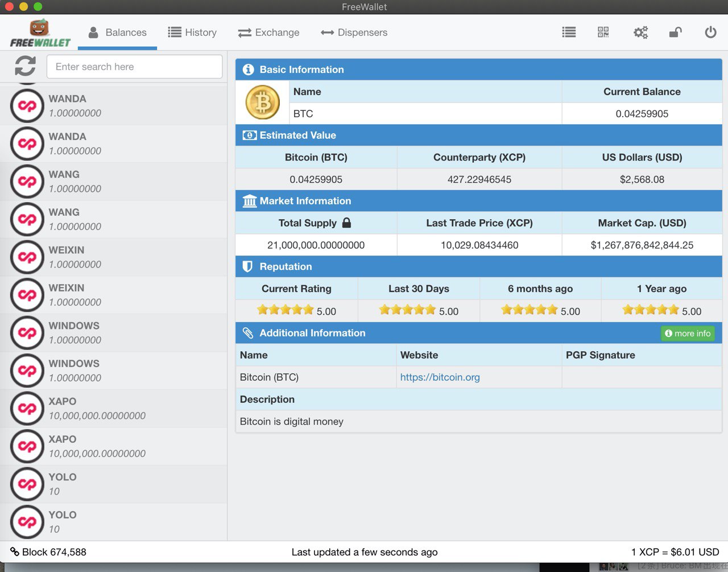Click the Basic Information header
Viewport: 728px width, 572px height.
[x=479, y=69]
